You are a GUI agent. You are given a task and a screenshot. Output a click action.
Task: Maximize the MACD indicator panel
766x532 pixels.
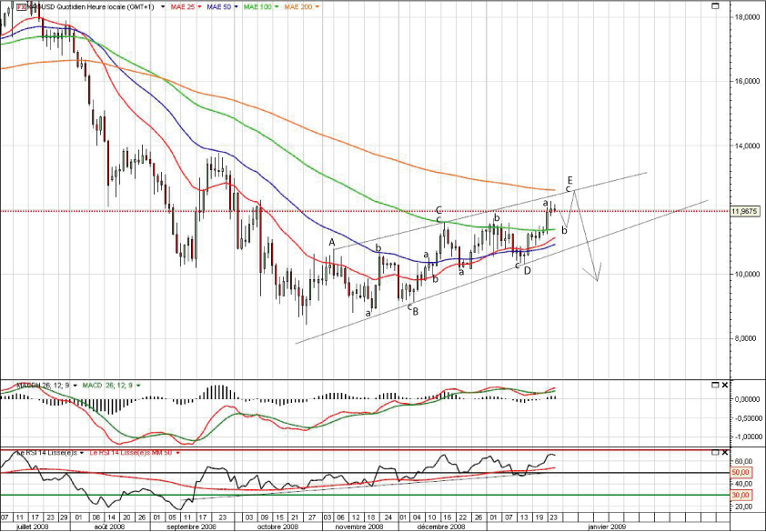pos(713,385)
